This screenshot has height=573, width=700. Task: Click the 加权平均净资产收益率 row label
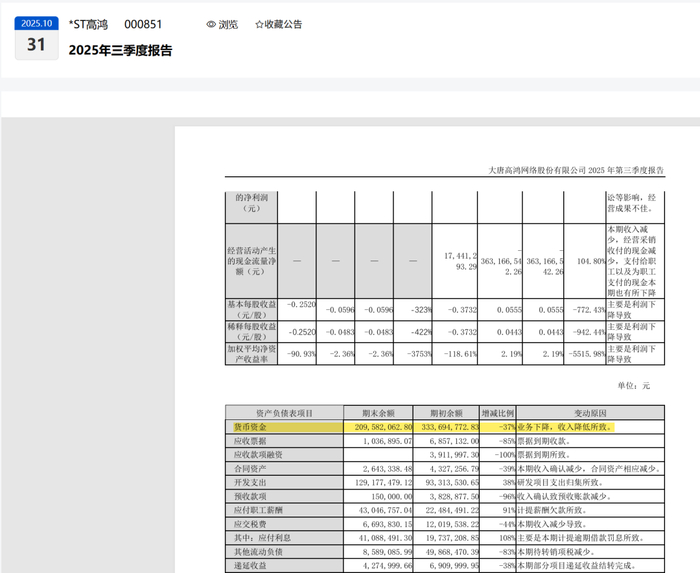[252, 354]
